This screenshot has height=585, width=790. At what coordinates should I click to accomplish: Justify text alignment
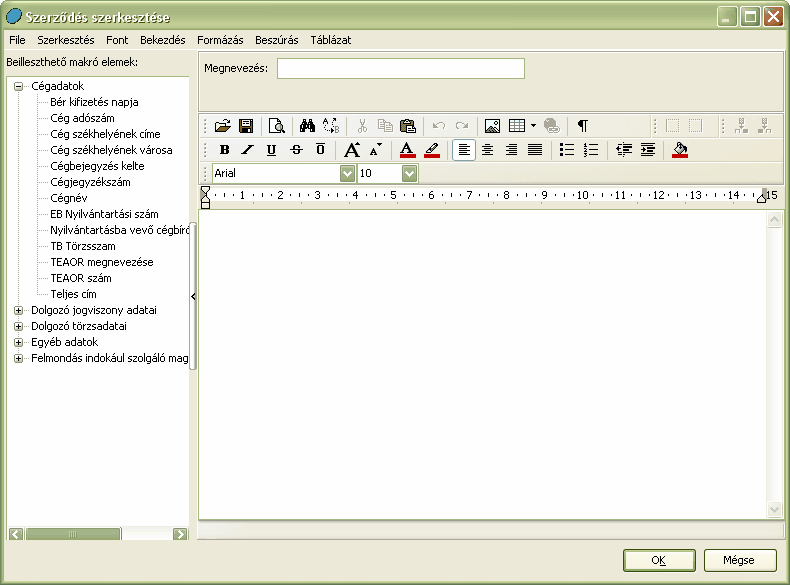coord(535,150)
